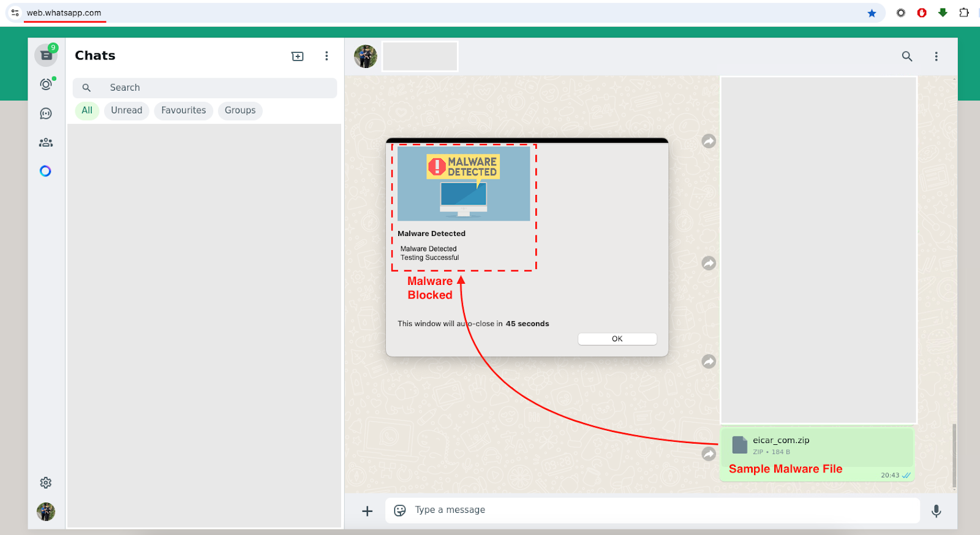
Task: Select the Favourites filter
Action: (x=184, y=110)
